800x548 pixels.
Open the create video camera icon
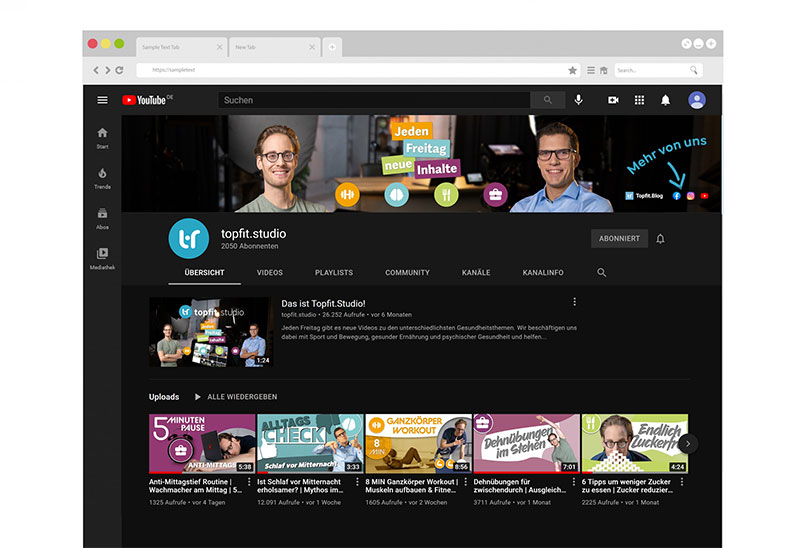pyautogui.click(x=613, y=100)
